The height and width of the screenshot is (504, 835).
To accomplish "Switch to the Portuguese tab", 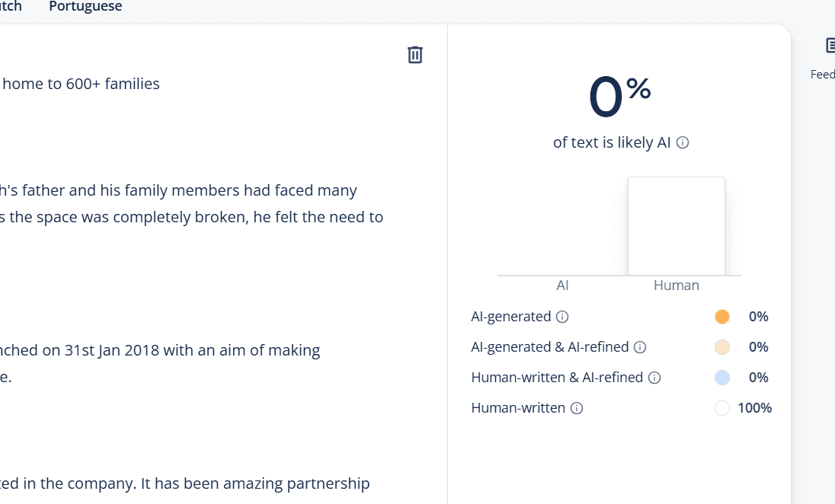I will [x=85, y=7].
